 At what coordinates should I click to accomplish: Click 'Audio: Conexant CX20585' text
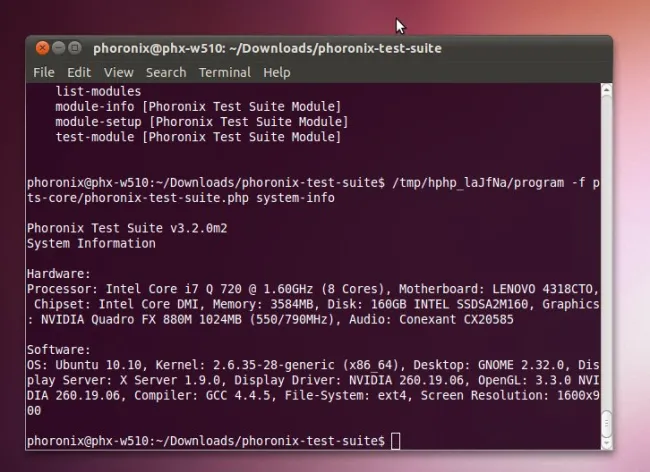click(x=431, y=320)
